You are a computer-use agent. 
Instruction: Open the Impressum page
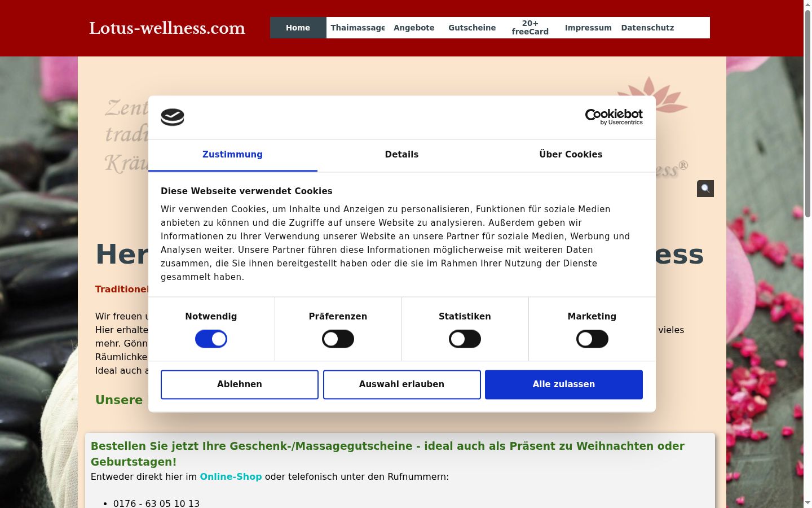588,28
